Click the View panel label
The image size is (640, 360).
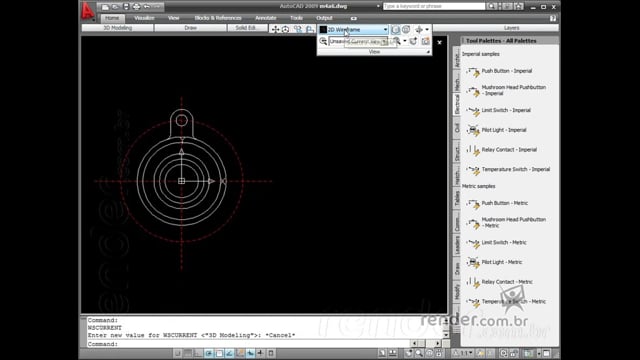click(374, 52)
